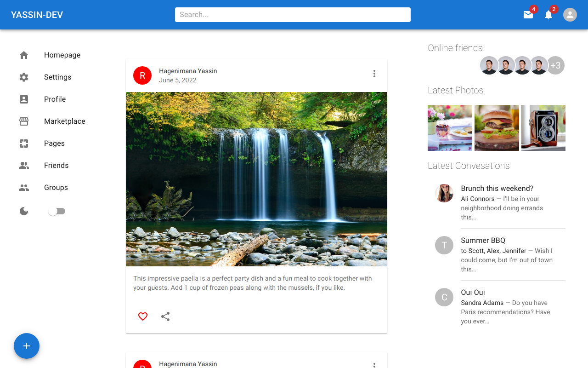Click the Search input field
The image size is (588, 368).
pos(293,15)
